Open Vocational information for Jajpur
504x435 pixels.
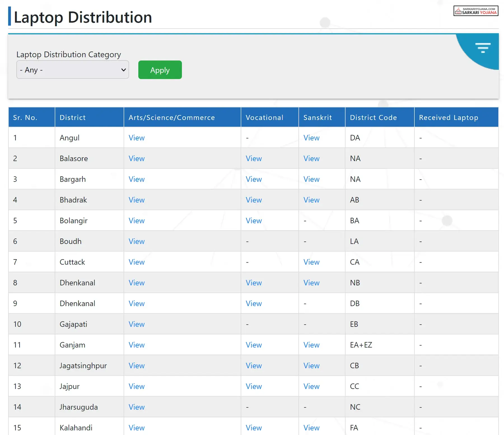253,386
